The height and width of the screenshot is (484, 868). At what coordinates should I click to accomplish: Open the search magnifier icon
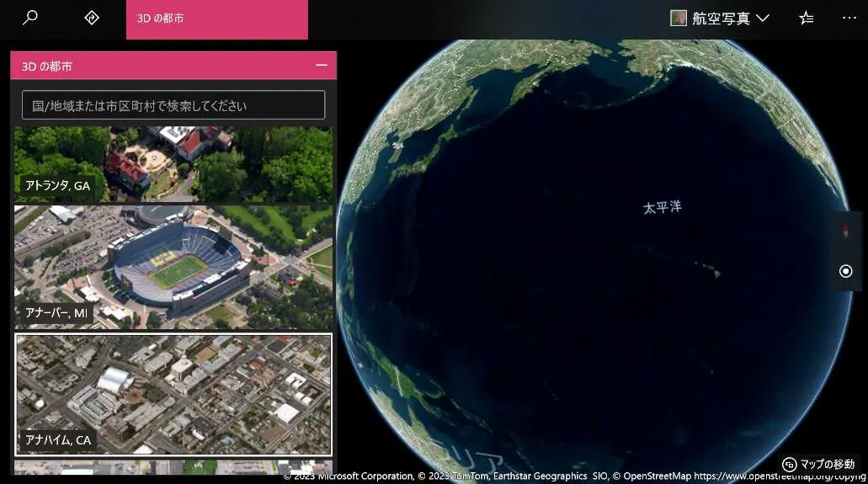click(30, 18)
